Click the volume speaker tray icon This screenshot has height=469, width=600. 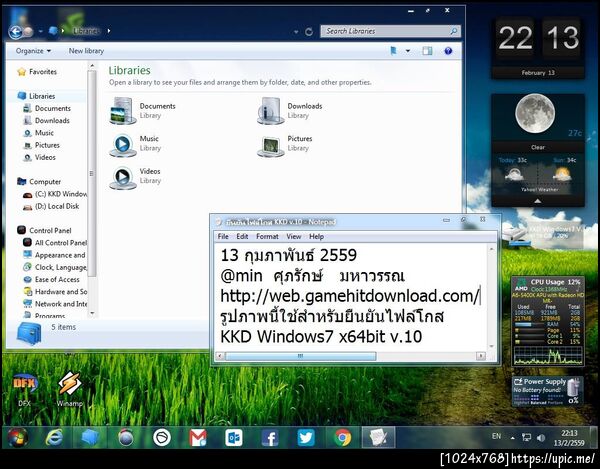[540, 437]
